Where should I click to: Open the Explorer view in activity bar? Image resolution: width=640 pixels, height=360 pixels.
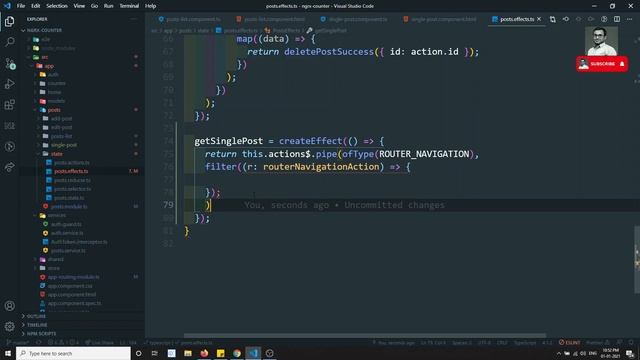pyautogui.click(x=9, y=21)
